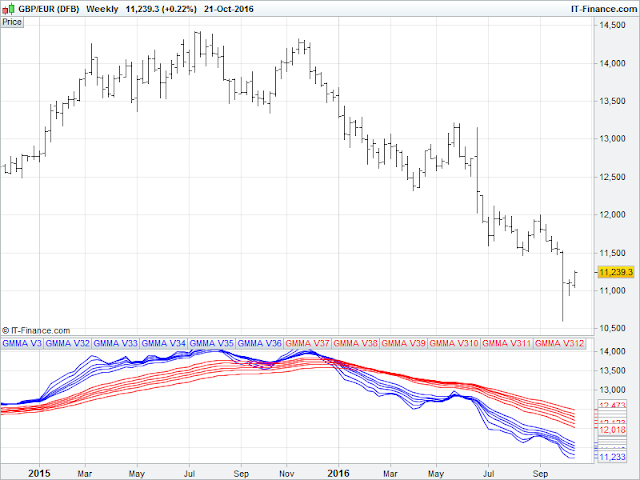Click the 2016 label on time axis
The image size is (640, 480).
[338, 473]
